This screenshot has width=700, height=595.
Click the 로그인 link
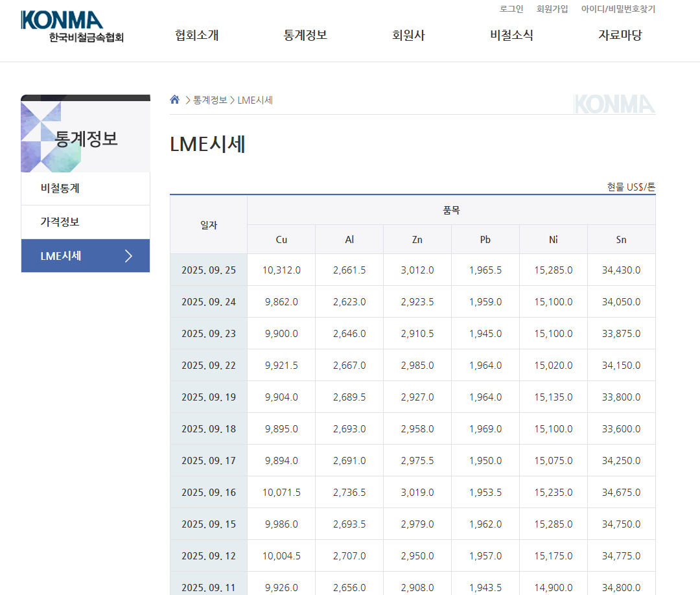511,9
